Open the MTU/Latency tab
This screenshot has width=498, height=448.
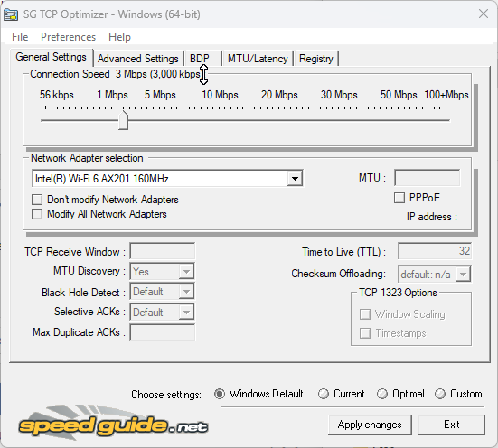point(258,59)
